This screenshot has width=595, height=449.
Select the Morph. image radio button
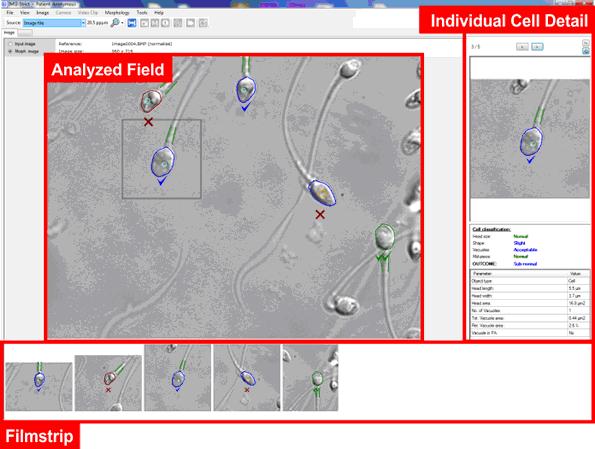(11, 51)
